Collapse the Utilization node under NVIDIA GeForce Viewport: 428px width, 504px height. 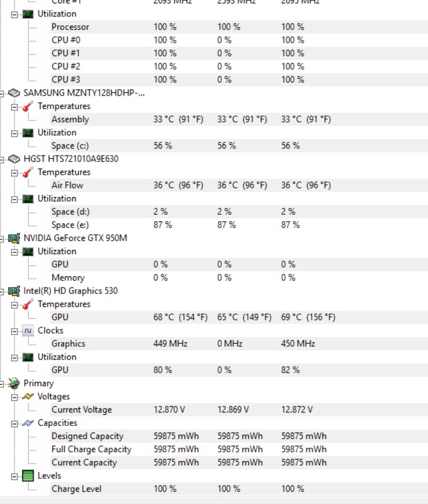14,252
